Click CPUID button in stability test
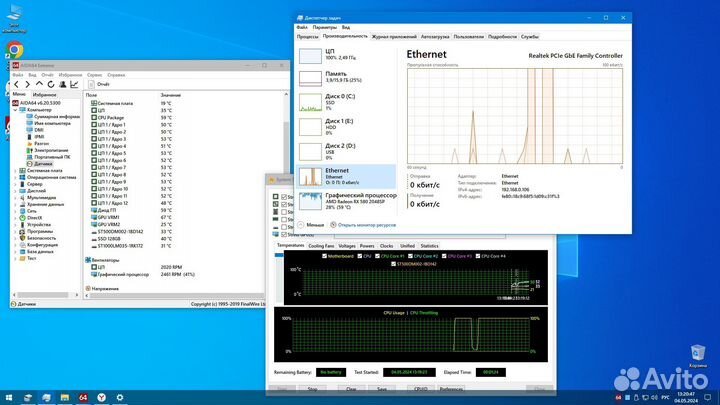The image size is (720, 405). pyautogui.click(x=420, y=389)
